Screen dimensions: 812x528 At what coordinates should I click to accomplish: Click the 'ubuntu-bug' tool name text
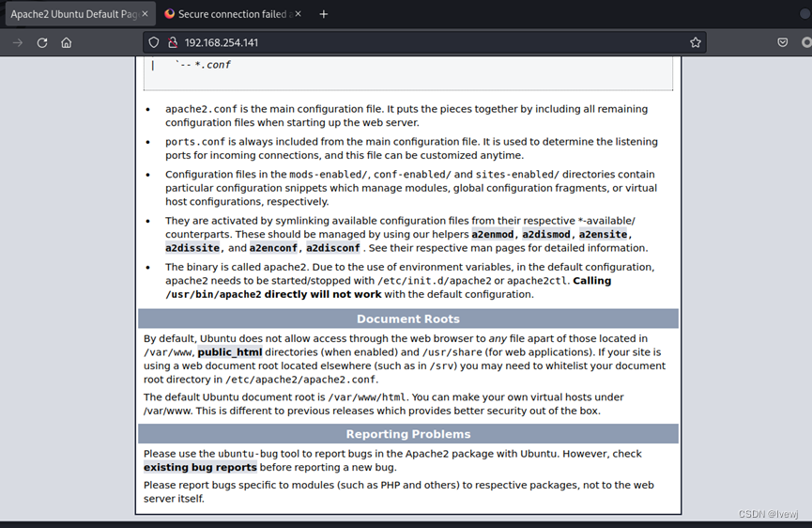(x=248, y=454)
